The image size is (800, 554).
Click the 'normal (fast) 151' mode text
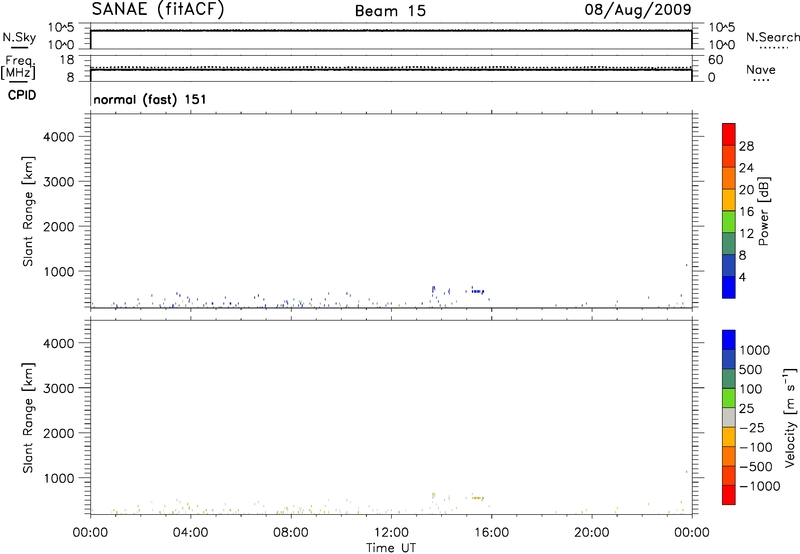click(x=150, y=99)
